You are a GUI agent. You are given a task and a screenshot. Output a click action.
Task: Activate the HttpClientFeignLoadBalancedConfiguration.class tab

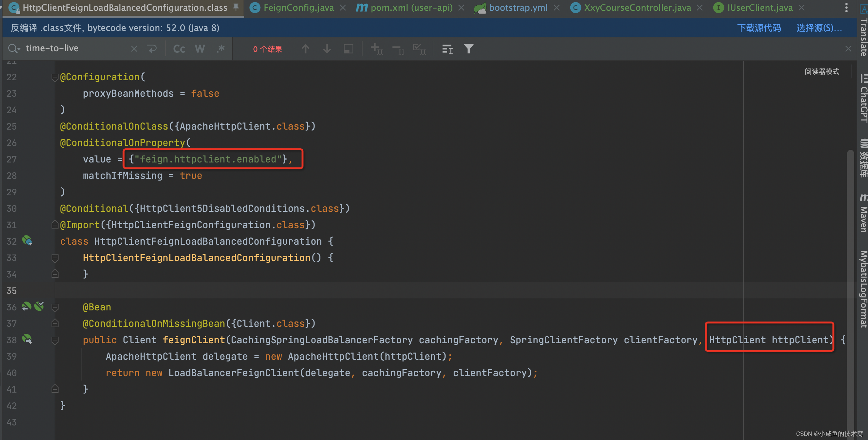(x=125, y=7)
